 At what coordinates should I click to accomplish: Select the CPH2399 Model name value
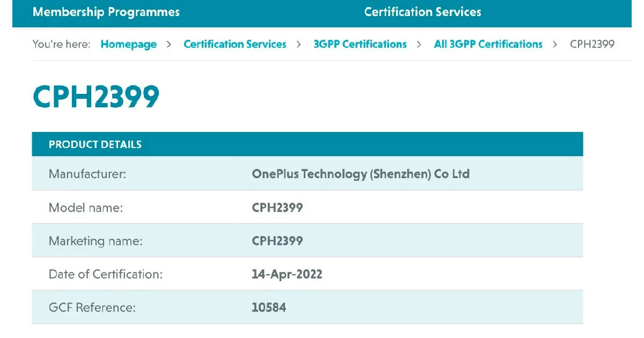click(277, 208)
